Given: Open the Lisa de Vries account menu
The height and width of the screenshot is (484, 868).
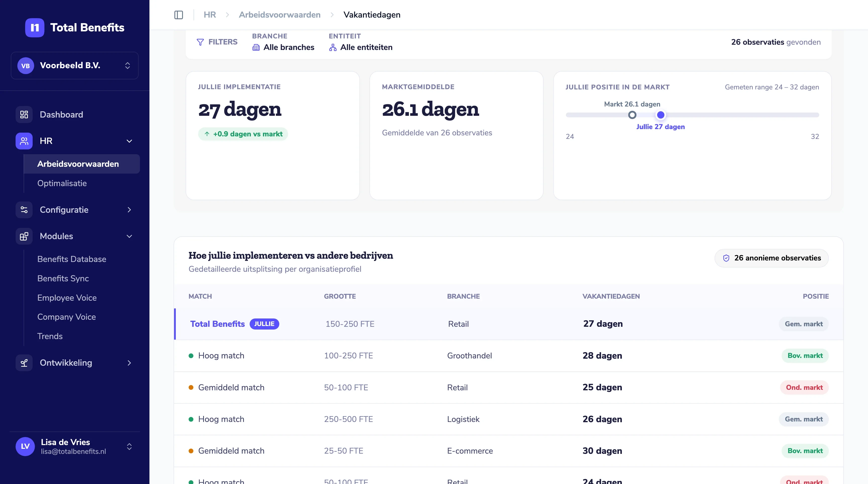Looking at the screenshot, I should (x=74, y=447).
